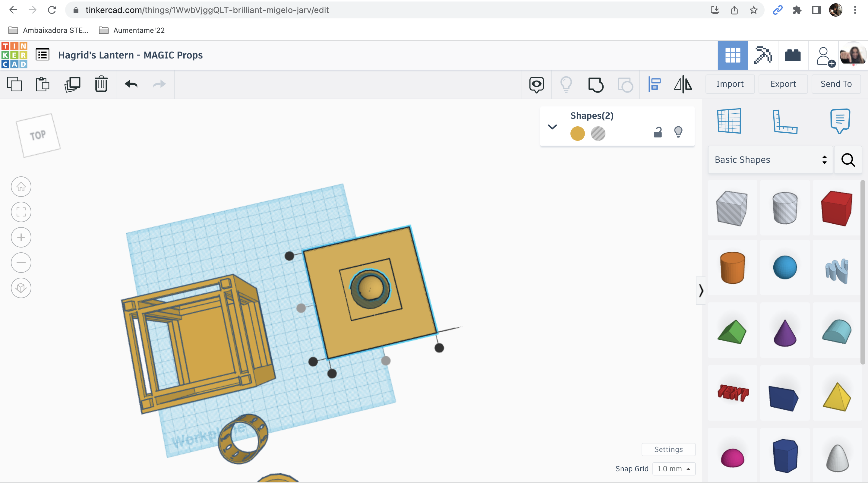This screenshot has height=483, width=868.
Task: Toggle light bulb icon in Shapes panel
Action: pos(678,131)
